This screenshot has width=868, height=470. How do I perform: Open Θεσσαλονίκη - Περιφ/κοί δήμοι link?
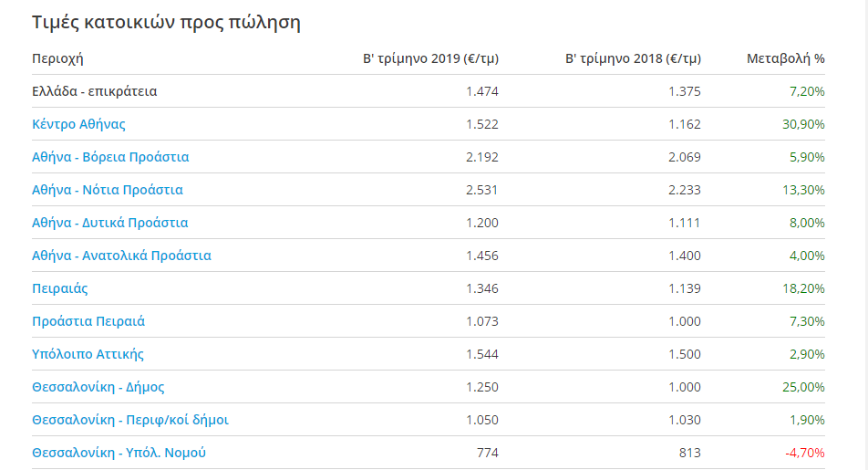(x=130, y=420)
